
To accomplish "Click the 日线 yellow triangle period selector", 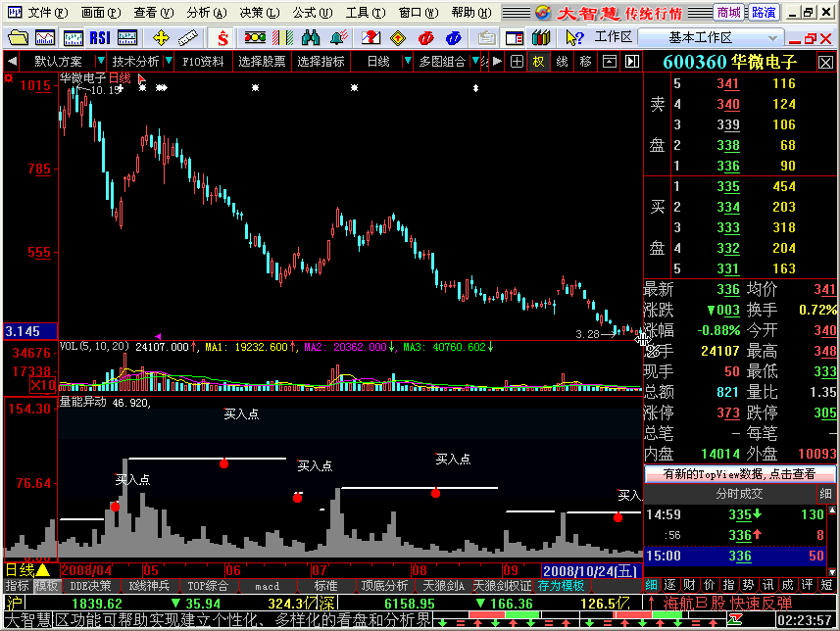I will (27, 570).
